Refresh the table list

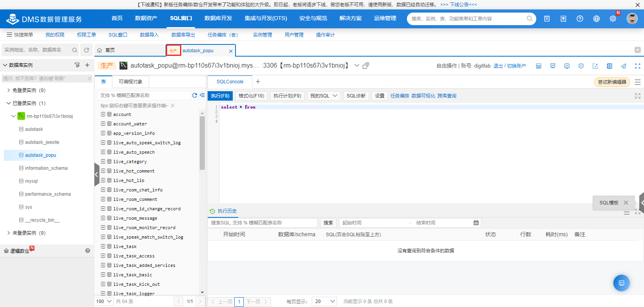point(195,95)
